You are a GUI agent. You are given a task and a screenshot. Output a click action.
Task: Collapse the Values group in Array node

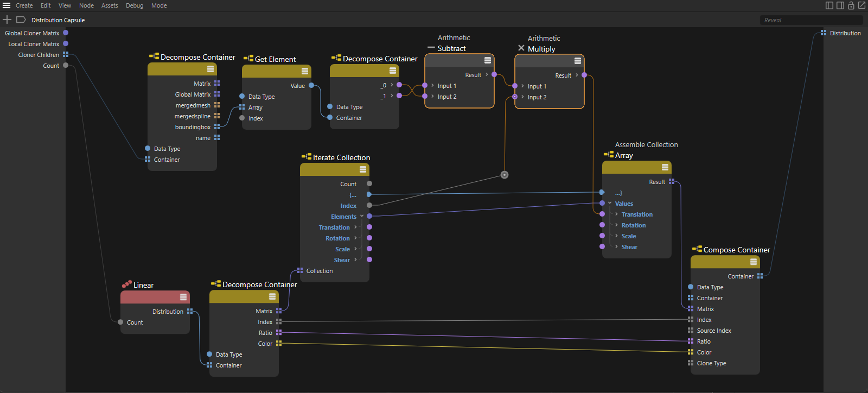pos(610,204)
